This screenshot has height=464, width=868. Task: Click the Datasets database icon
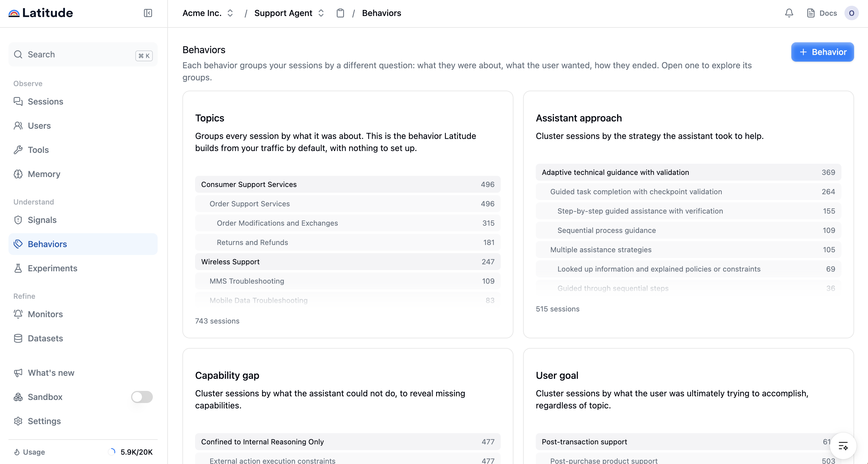18,338
